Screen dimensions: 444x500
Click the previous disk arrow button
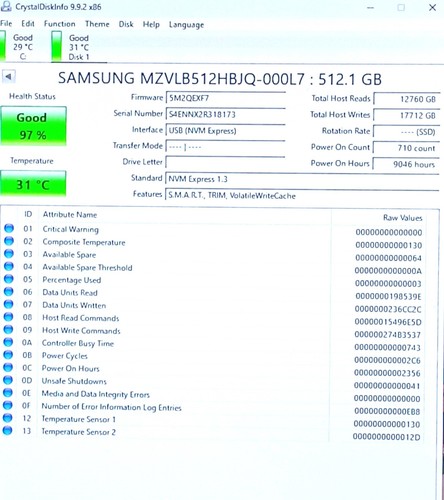[x=8, y=77]
